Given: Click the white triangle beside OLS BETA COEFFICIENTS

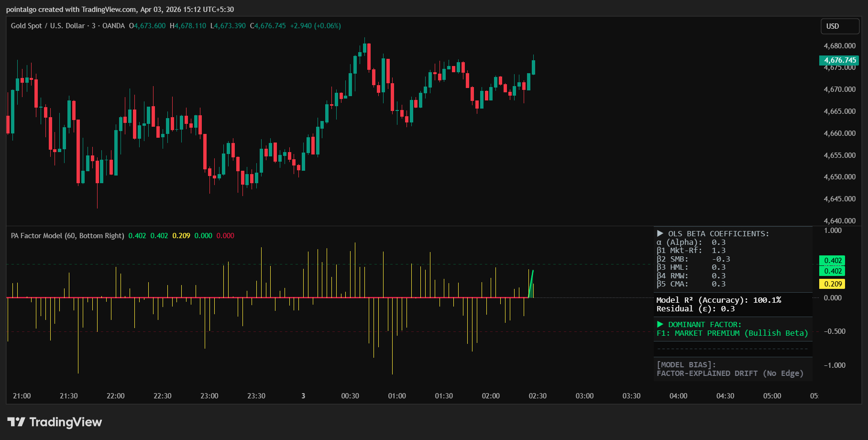Looking at the screenshot, I should tap(660, 233).
